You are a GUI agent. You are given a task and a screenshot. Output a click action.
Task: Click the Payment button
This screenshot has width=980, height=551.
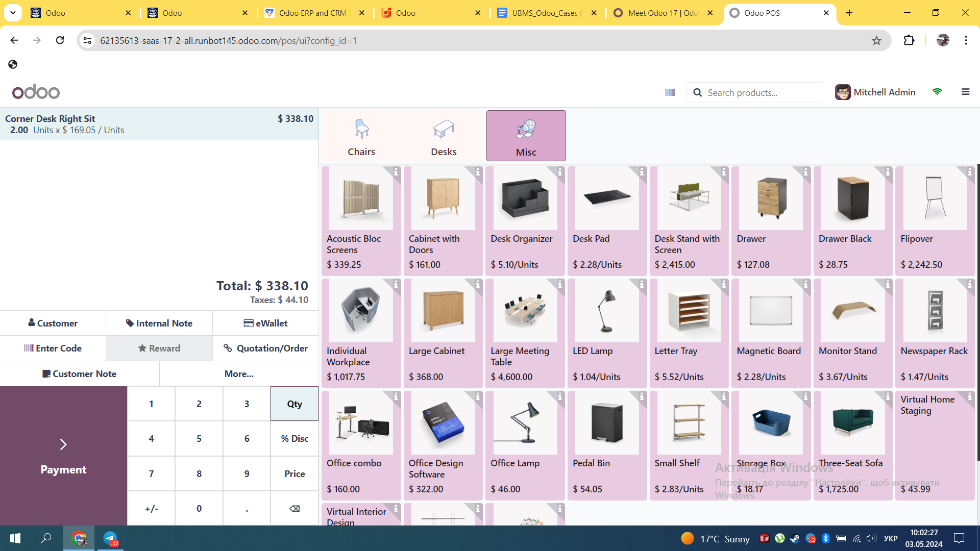(63, 456)
